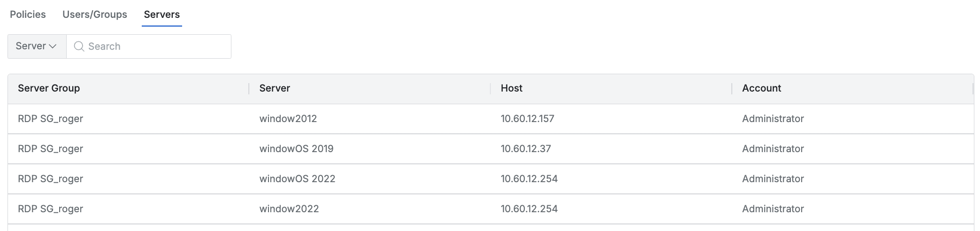Image resolution: width=980 pixels, height=231 pixels.
Task: Click host address 10.60.12.37
Action: 526,149
